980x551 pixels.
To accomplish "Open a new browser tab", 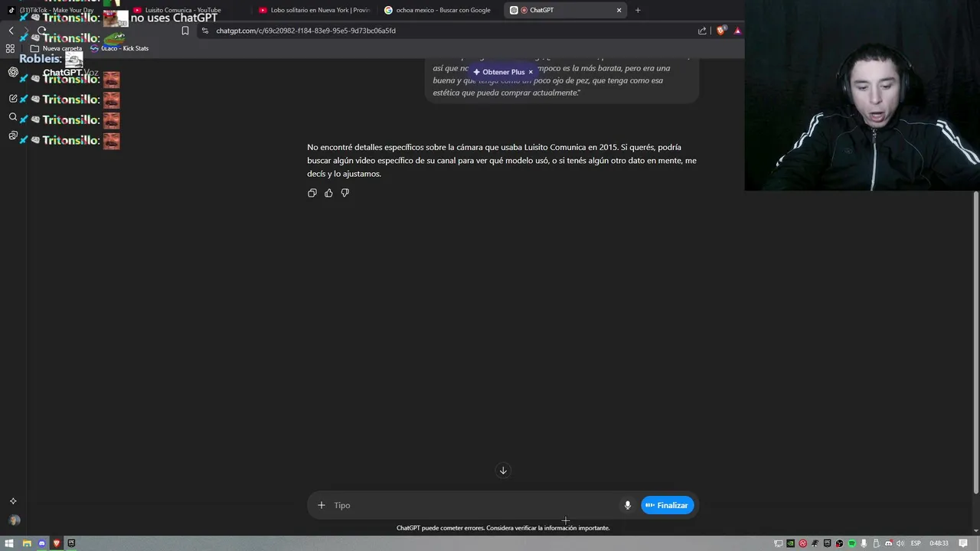I will [638, 10].
